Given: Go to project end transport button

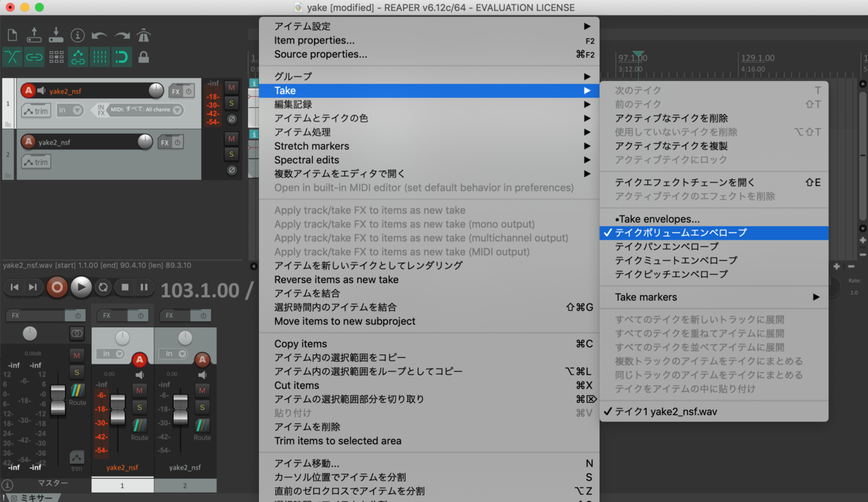Looking at the screenshot, I should click(33, 287).
